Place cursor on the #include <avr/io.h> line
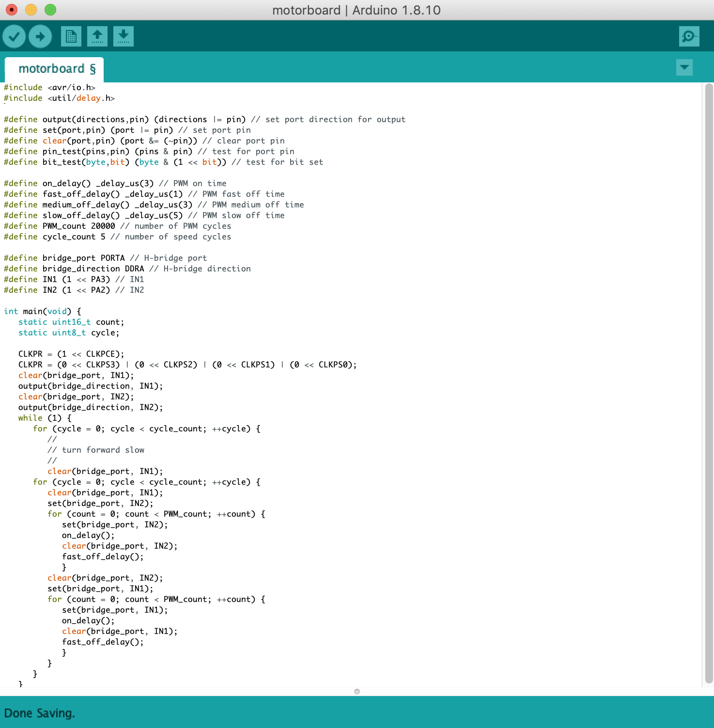The height and width of the screenshot is (728, 714). pos(50,87)
